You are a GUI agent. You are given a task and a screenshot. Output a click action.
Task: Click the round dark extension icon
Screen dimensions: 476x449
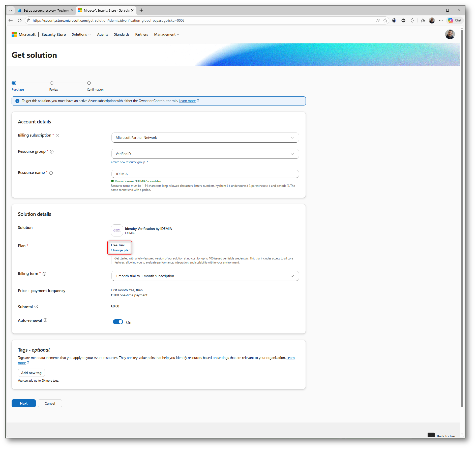403,20
